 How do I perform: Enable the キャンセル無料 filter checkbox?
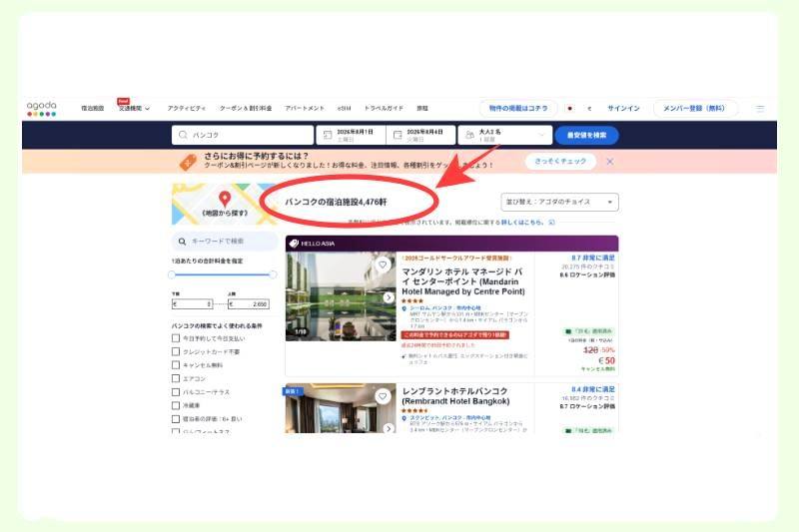point(176,365)
